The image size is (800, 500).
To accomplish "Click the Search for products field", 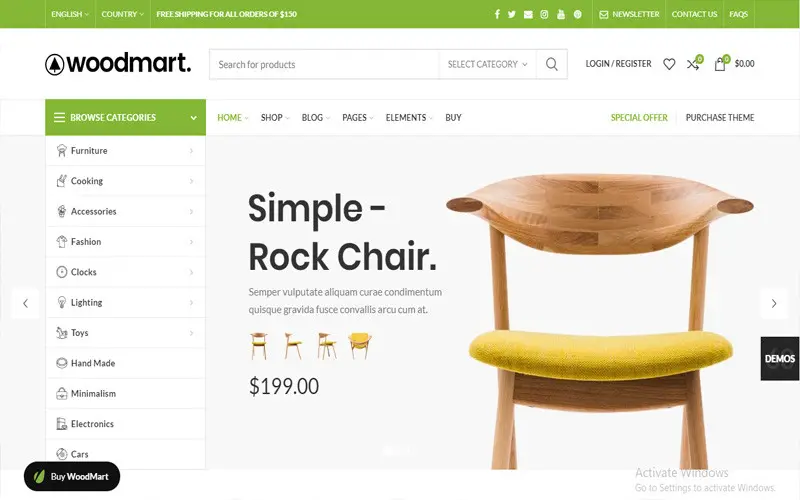I will click(324, 64).
